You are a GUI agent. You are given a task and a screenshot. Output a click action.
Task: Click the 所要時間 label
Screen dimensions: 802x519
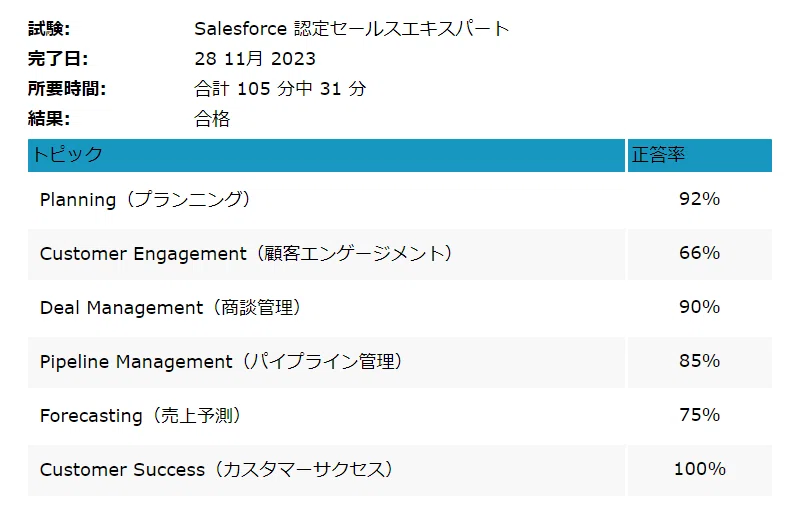pyautogui.click(x=66, y=89)
